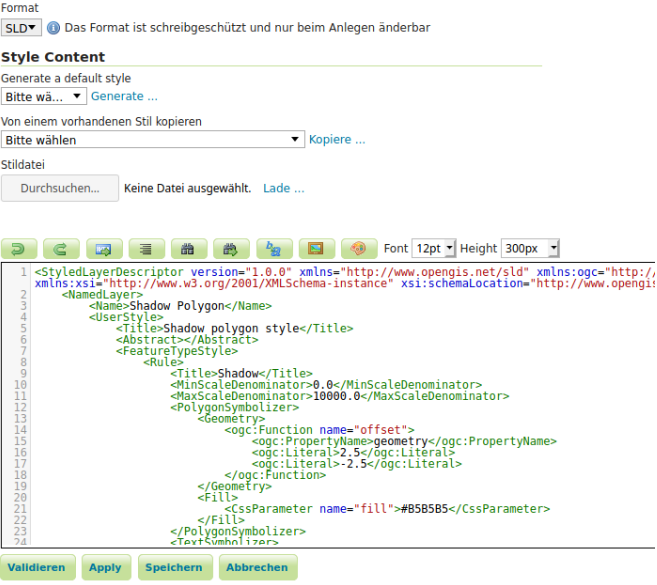Screen dimensions: 657x585
Task: Click the go-to-line toolbar icon
Action: pyautogui.click(x=103, y=248)
